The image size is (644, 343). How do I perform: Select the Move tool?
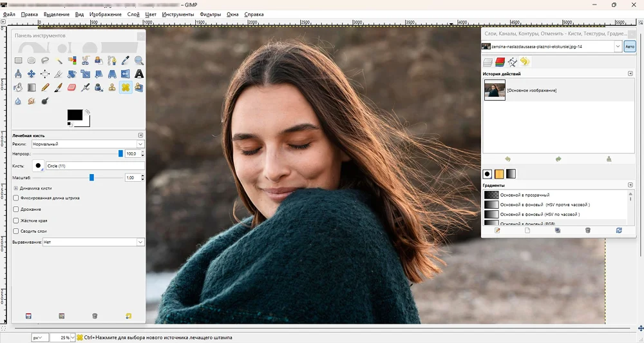coord(32,74)
